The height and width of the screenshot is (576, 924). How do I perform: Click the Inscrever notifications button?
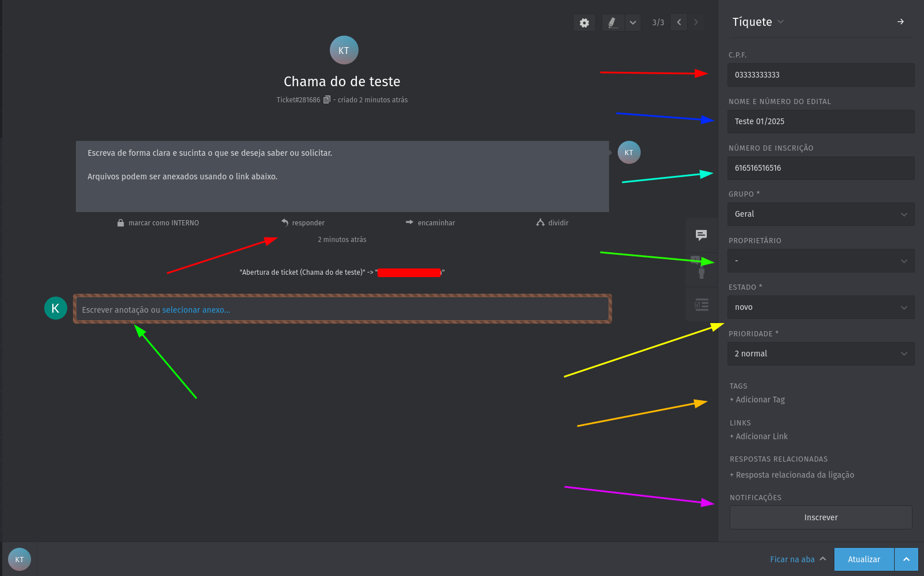coord(821,517)
